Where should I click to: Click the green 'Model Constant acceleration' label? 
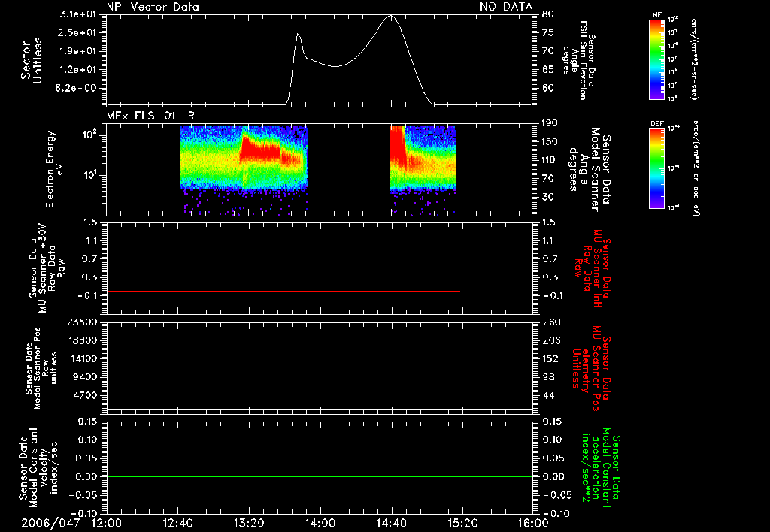(601, 468)
